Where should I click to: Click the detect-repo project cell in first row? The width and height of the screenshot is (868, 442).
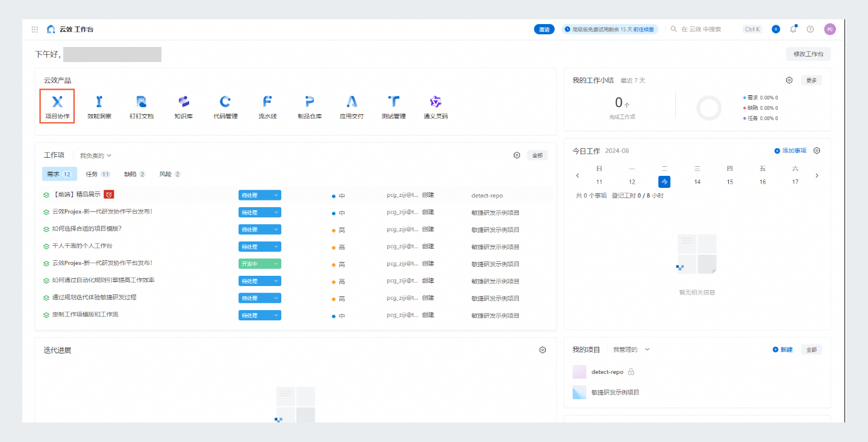point(487,196)
